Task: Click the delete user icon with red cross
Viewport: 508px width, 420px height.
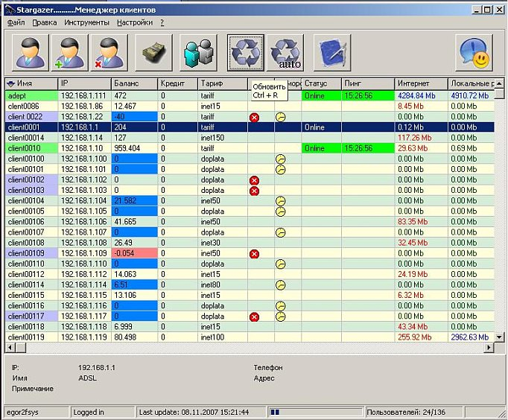Action: (x=109, y=52)
